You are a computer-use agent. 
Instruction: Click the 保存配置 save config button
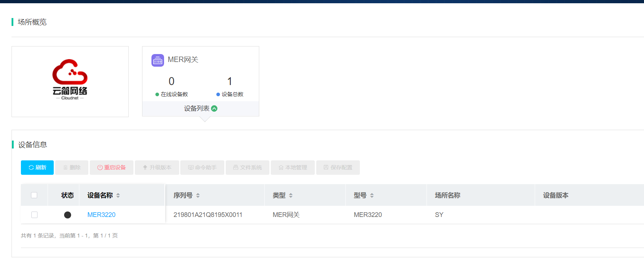(338, 168)
